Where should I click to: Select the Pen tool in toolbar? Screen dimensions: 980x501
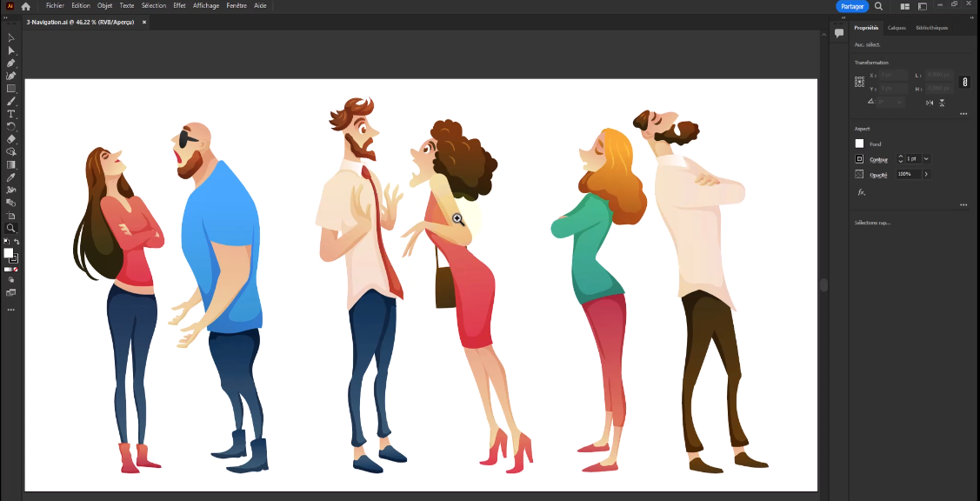tap(11, 63)
